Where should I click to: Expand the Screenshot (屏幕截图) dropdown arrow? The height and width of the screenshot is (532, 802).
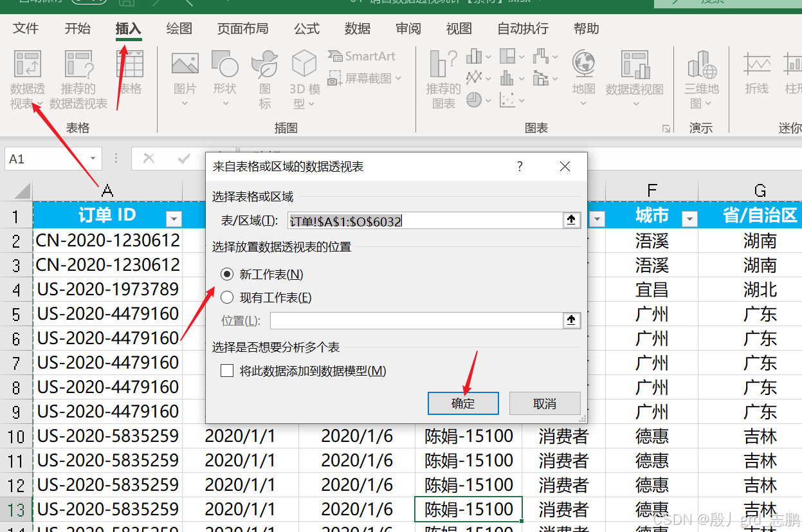398,78
